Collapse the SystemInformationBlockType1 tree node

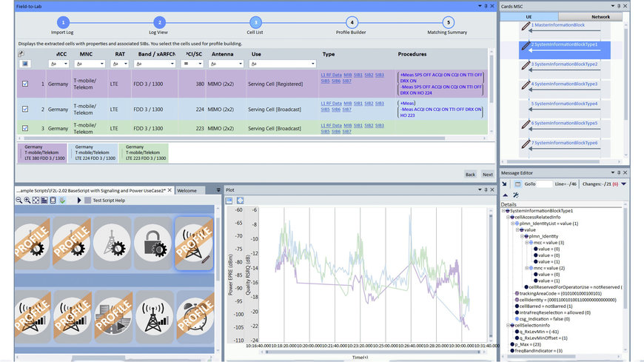tap(503, 211)
